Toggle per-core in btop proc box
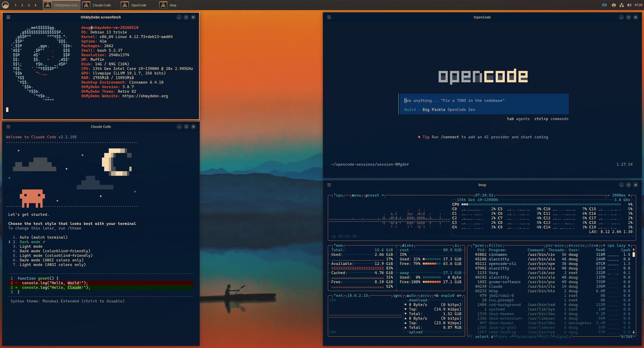The height and width of the screenshot is (348, 644). pyautogui.click(x=555, y=245)
